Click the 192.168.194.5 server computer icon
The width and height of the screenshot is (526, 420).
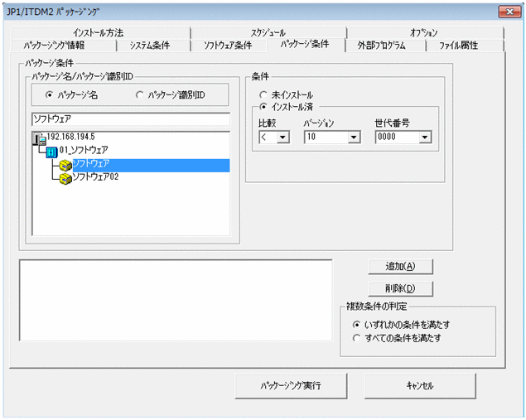click(39, 138)
